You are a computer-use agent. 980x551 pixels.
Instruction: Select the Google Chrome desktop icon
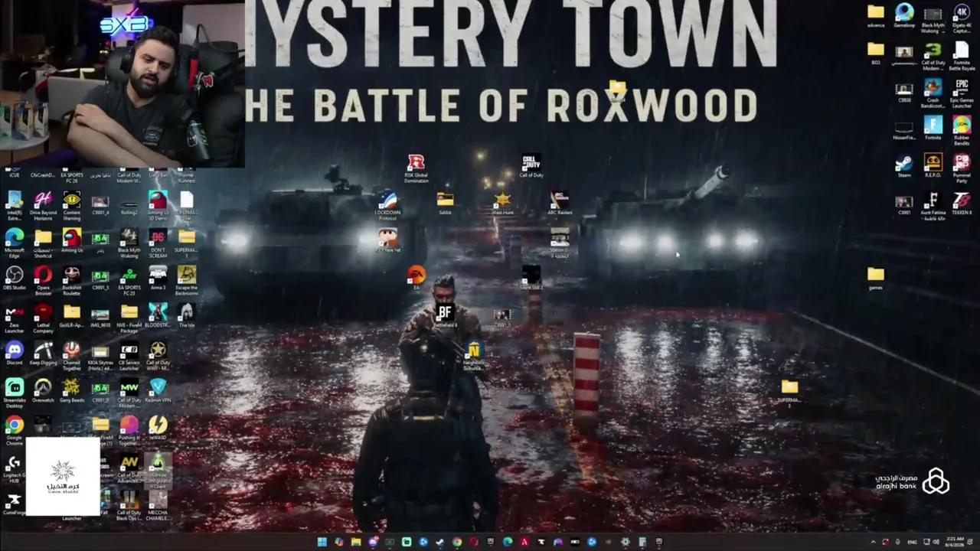pos(14,429)
